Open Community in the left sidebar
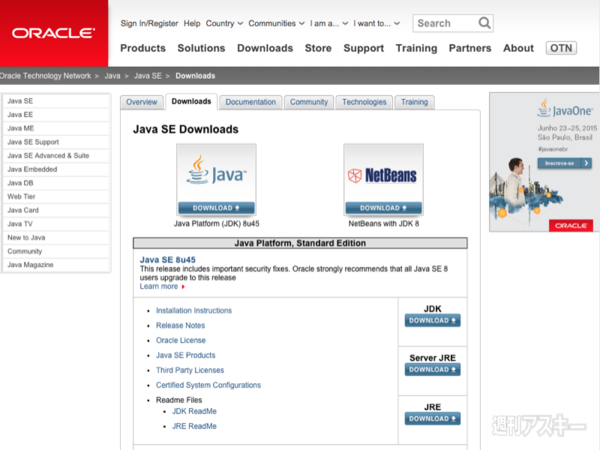Screen dimensions: 600x450 (56, 251)
